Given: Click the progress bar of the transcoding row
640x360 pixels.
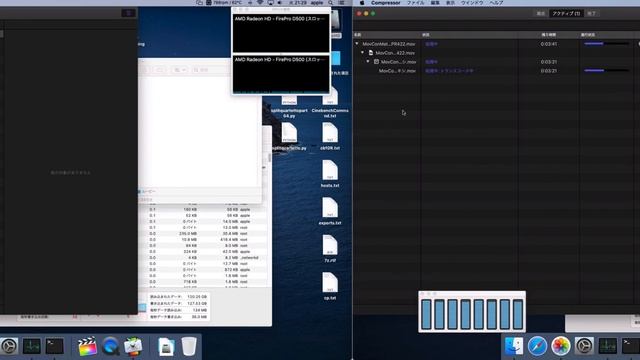Looking at the screenshot, I should (x=606, y=71).
